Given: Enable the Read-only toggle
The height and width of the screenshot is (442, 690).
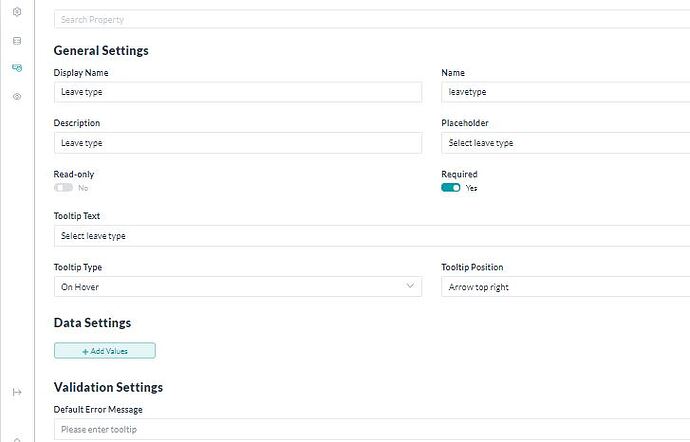Looking at the screenshot, I should [64, 187].
